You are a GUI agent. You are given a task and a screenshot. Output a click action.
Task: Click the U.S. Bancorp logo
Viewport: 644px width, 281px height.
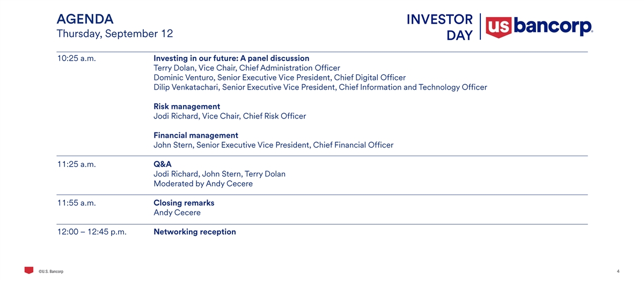pyautogui.click(x=539, y=27)
